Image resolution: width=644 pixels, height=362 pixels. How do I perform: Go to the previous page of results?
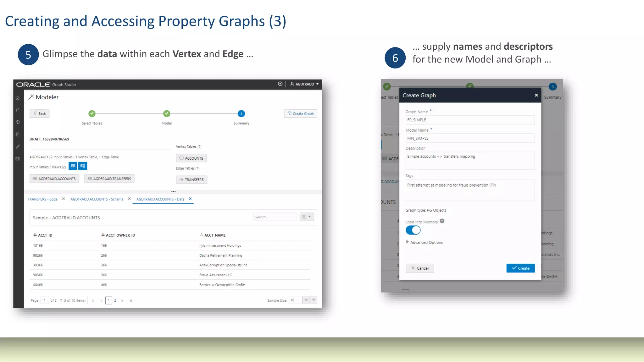click(101, 301)
